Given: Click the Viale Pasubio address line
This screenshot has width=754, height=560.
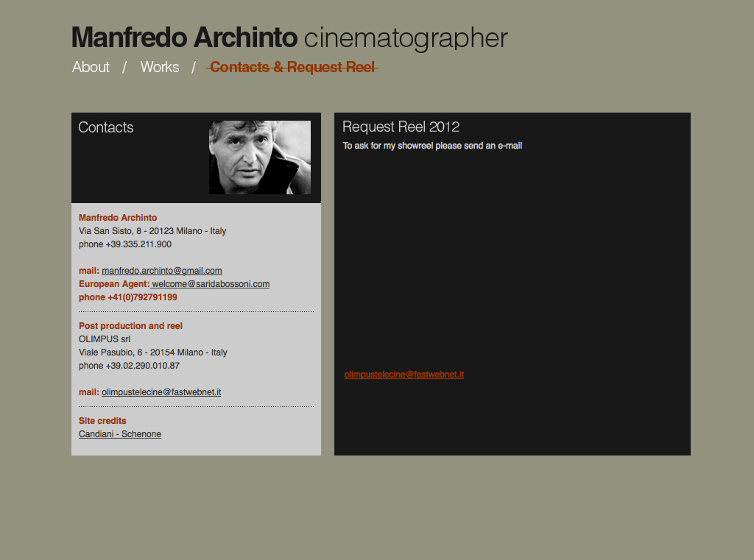Looking at the screenshot, I should pyautogui.click(x=153, y=352).
